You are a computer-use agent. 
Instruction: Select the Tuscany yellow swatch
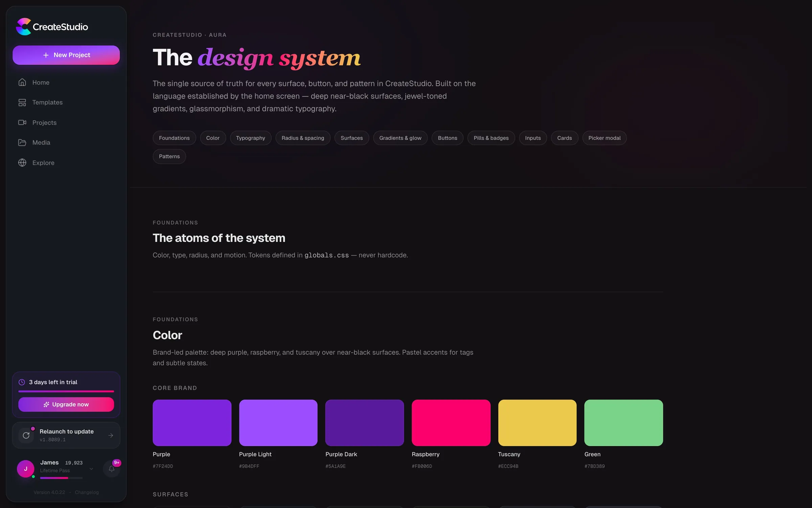pos(537,423)
